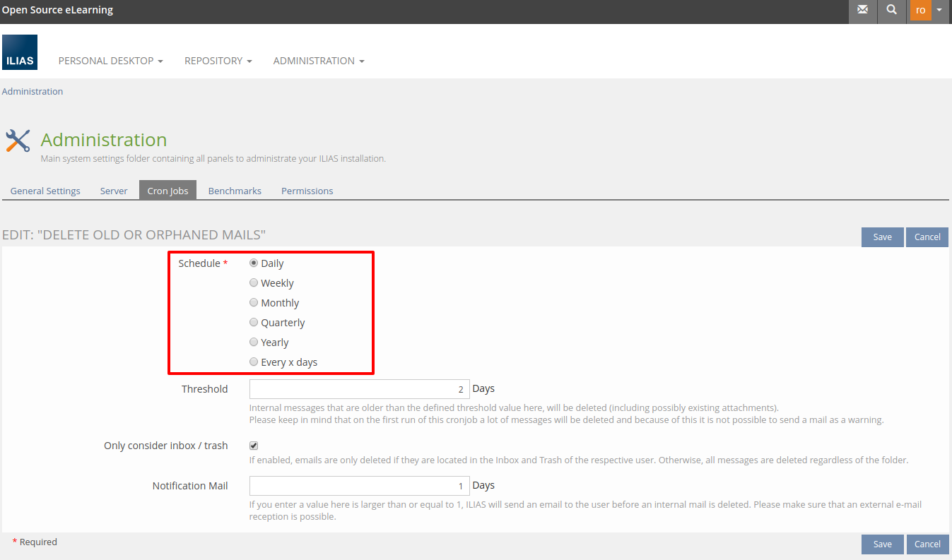
Task: Choose the Monthly schedule radio button
Action: pyautogui.click(x=254, y=302)
